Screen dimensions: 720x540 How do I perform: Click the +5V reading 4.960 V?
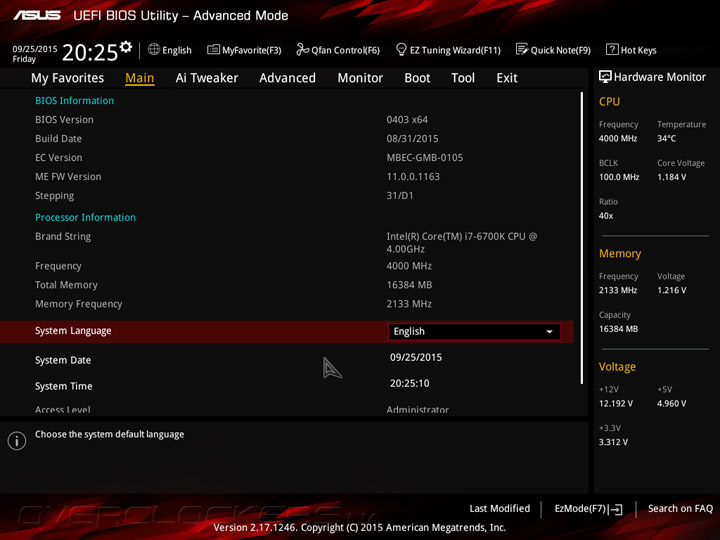(x=671, y=404)
